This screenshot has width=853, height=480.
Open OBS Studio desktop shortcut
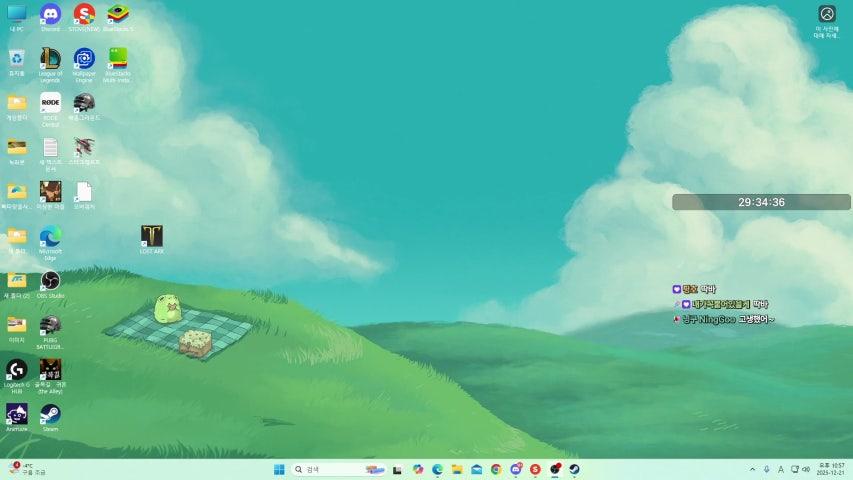coord(50,285)
